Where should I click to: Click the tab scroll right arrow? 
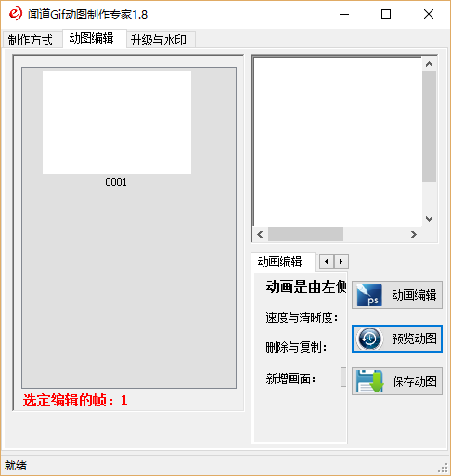tap(341, 262)
